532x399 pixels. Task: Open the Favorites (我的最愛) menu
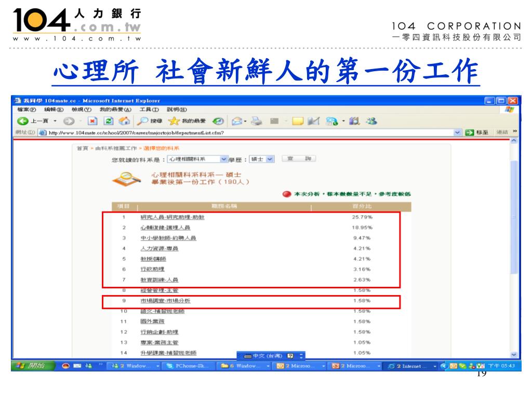click(x=115, y=110)
